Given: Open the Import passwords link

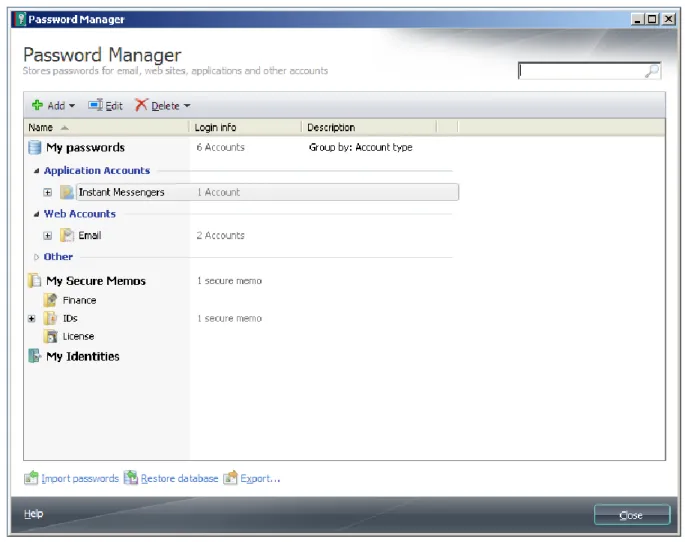Looking at the screenshot, I should click(x=80, y=479).
